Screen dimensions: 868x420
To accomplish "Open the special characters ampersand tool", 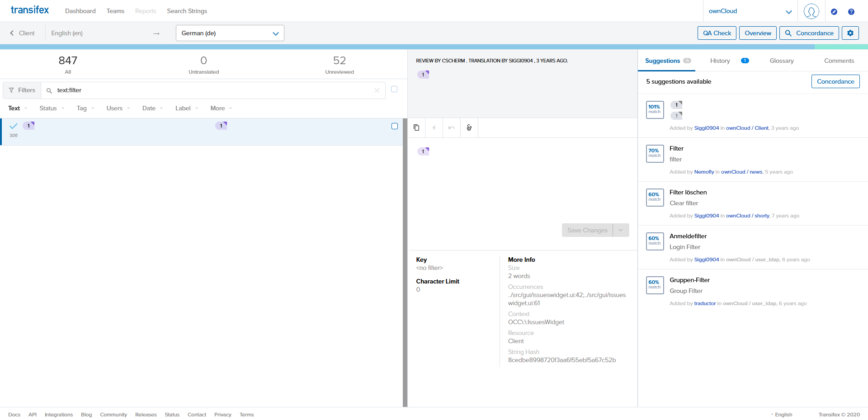I will point(469,128).
